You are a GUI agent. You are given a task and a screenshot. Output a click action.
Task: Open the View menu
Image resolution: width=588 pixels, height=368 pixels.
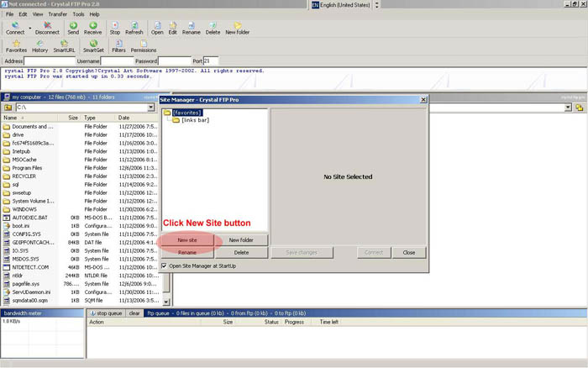coord(38,14)
